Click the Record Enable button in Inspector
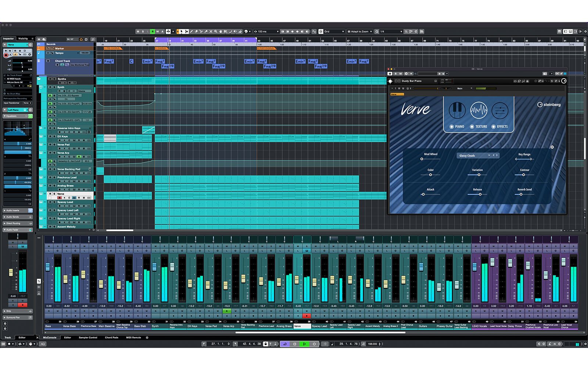This screenshot has width=588, height=370. [x=6, y=55]
